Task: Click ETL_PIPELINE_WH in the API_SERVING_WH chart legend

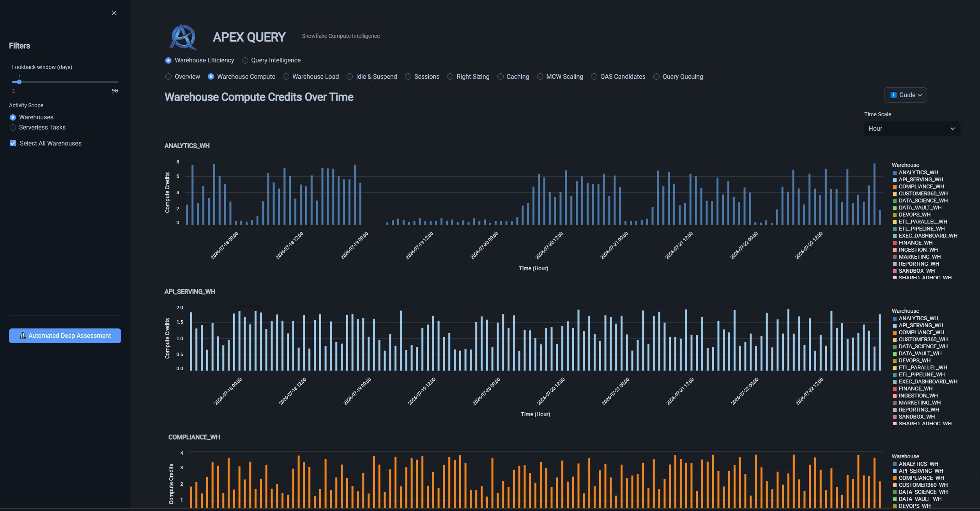Action: (x=918, y=374)
